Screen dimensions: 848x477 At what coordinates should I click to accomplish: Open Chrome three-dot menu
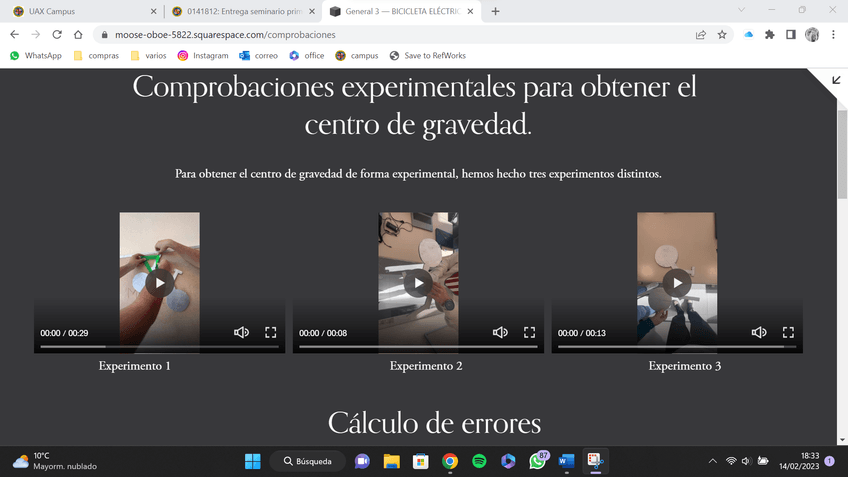click(x=833, y=35)
